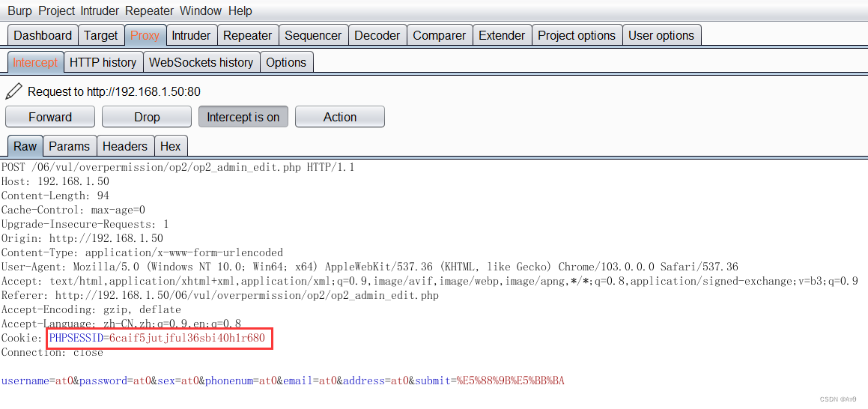
Task: Switch to the Target tab
Action: click(x=101, y=35)
